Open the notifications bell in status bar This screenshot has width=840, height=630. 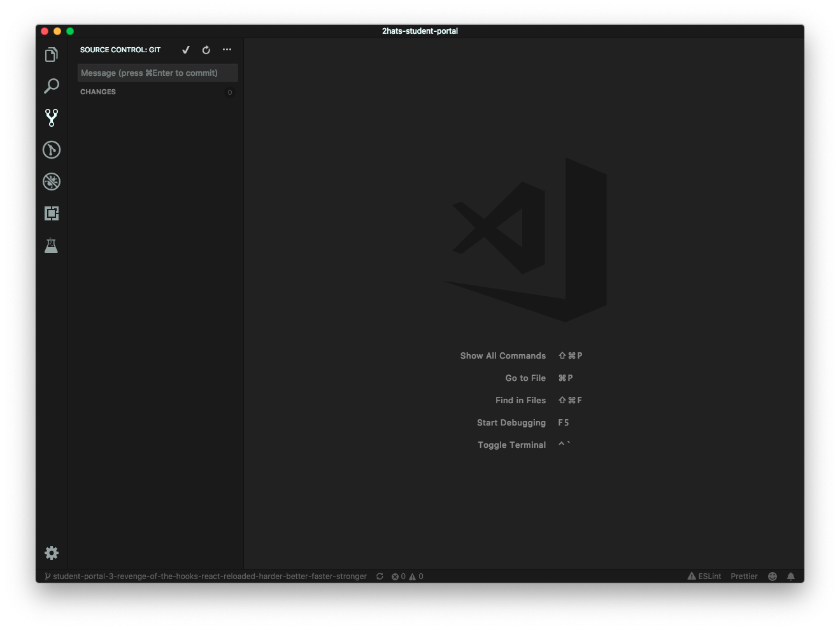pyautogui.click(x=791, y=576)
